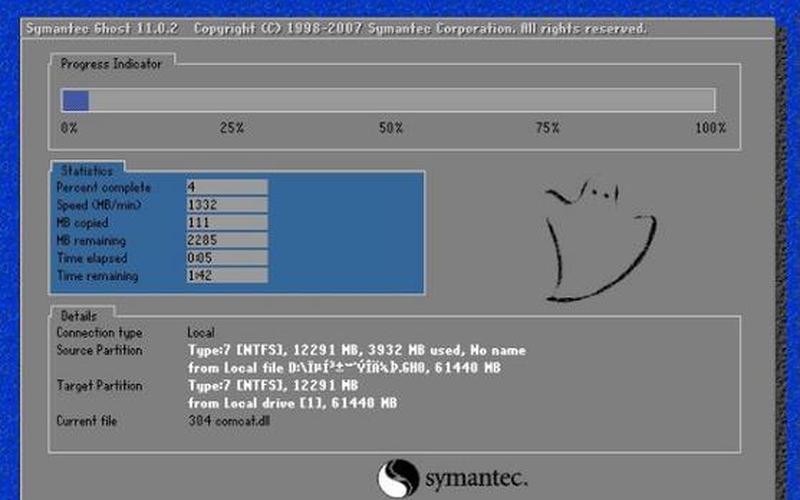Image resolution: width=800 pixels, height=500 pixels.
Task: Click the Current file label
Action: click(x=87, y=421)
